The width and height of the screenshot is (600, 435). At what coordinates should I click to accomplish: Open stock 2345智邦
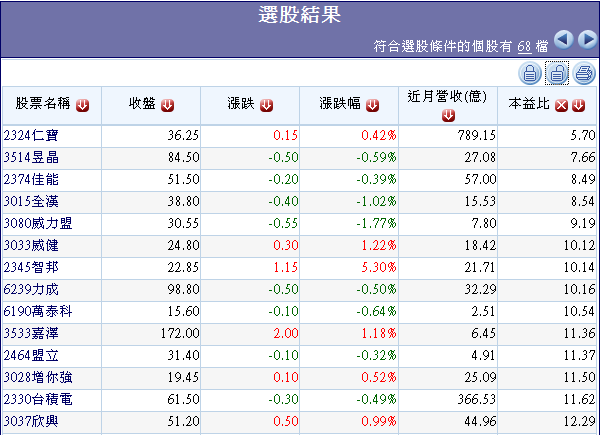click(x=31, y=267)
